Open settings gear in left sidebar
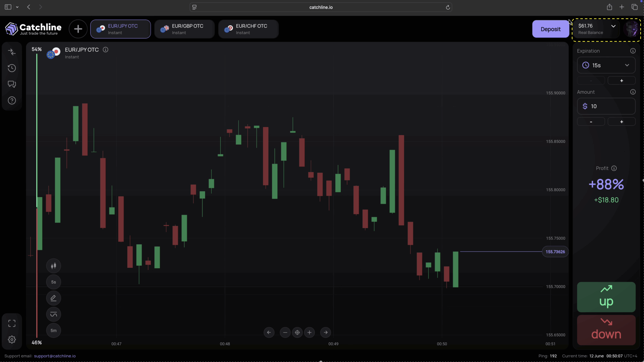This screenshot has height=362, width=644. [x=12, y=339]
